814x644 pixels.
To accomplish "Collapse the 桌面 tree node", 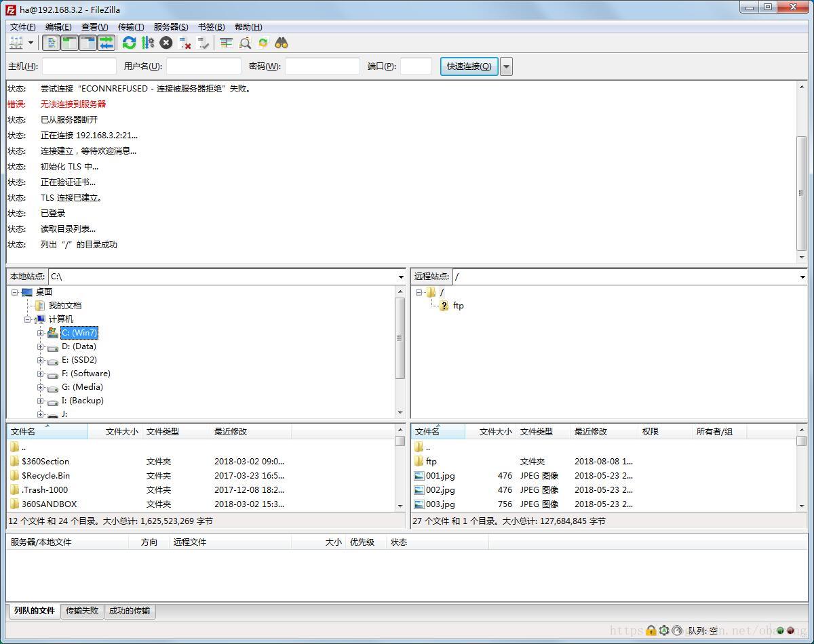I will [x=15, y=292].
